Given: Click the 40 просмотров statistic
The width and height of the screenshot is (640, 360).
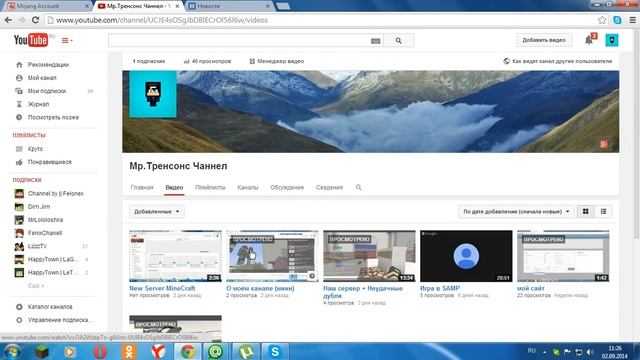Looking at the screenshot, I should click(207, 61).
